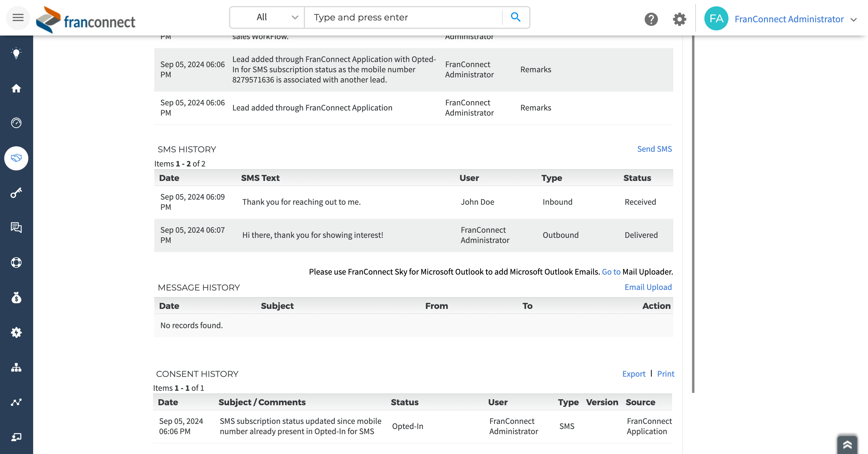Expand the All search category dropdown
The width and height of the screenshot is (868, 454).
(x=267, y=17)
